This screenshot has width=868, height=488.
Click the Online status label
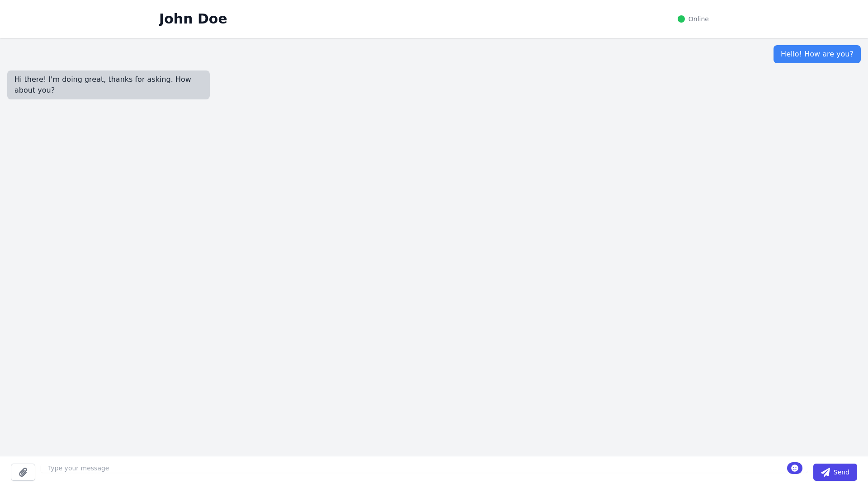(x=698, y=19)
